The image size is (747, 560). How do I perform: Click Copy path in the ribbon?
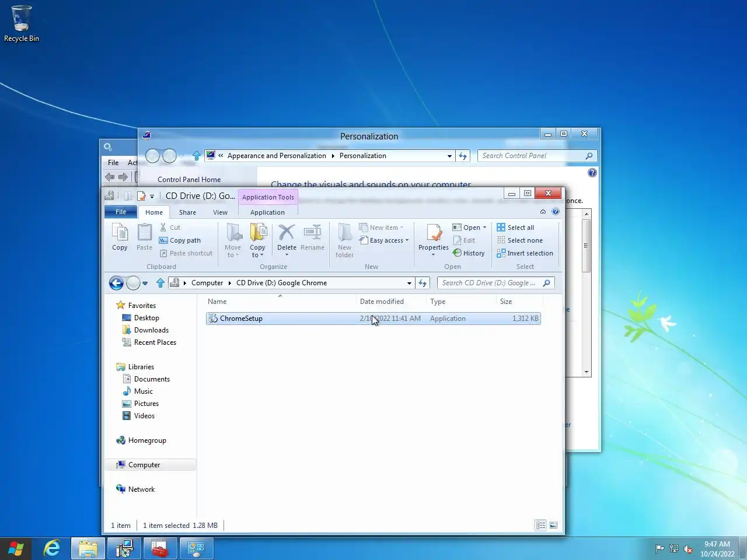180,240
